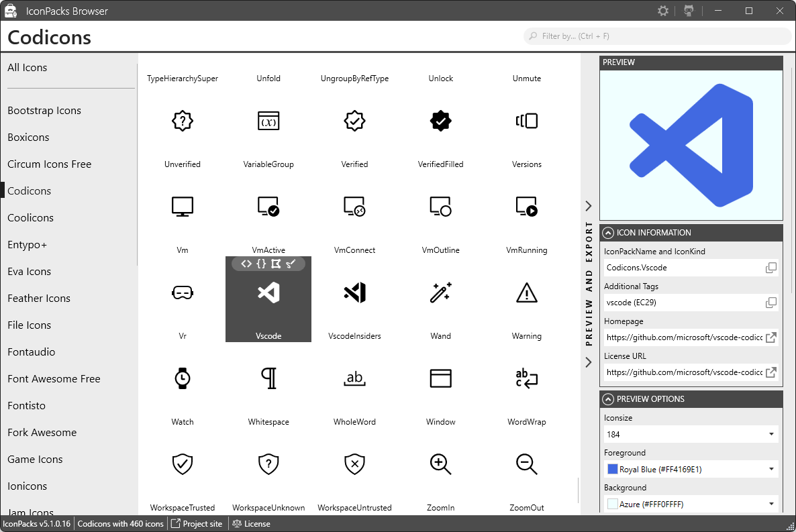Open Project site link in status bar
796x532 pixels.
(x=197, y=524)
